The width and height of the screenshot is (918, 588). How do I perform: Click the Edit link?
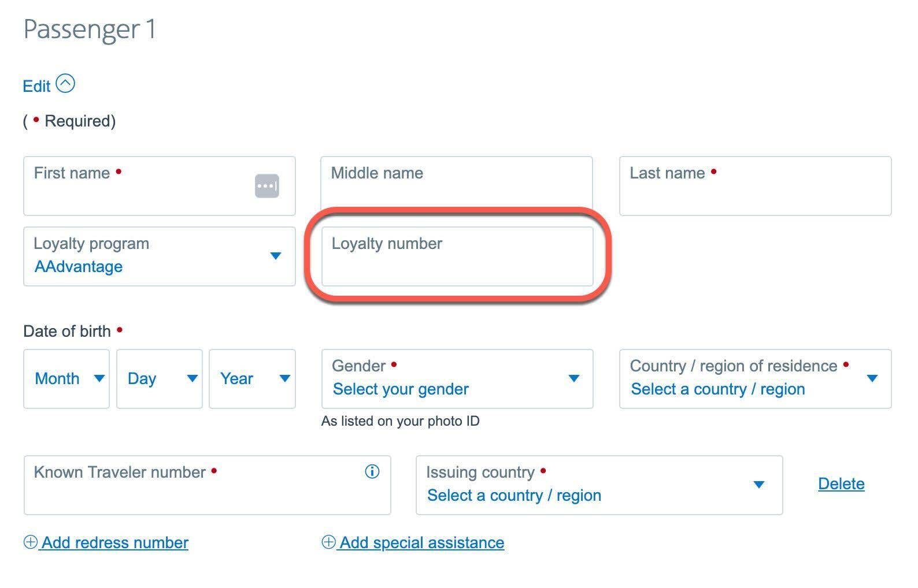point(37,87)
